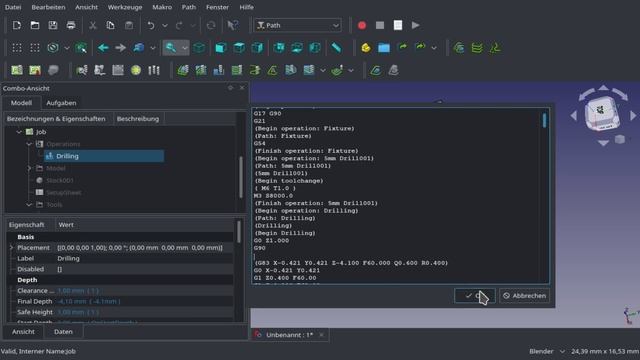Open the Path workbench selector dropdown
This screenshot has width=640, height=360.
click(298, 25)
